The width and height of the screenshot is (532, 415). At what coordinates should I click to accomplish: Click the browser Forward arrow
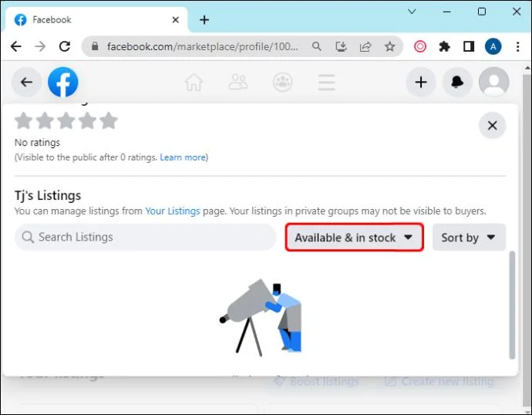tap(40, 46)
